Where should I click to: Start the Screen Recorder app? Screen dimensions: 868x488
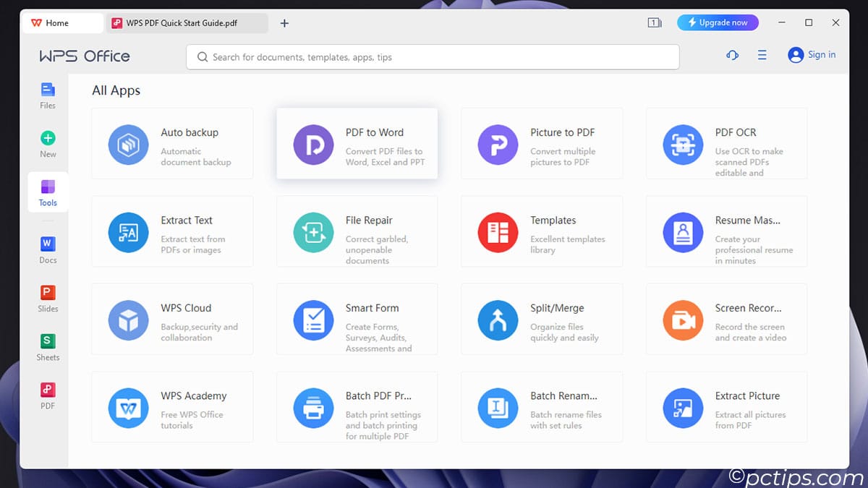pos(726,318)
